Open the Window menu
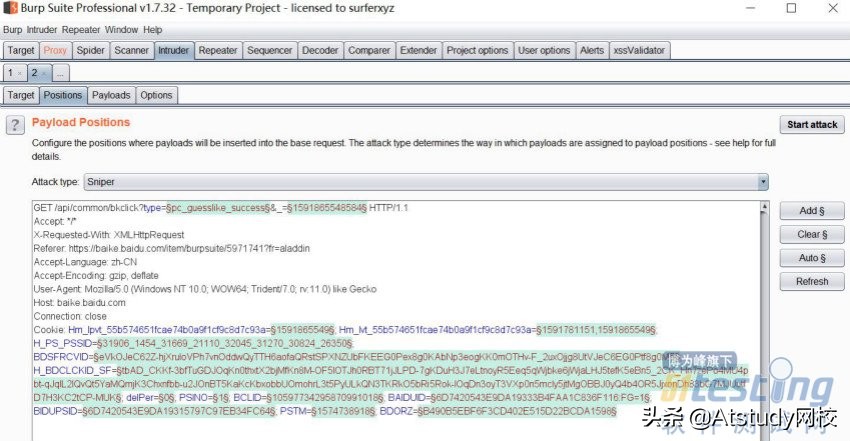Image resolution: width=850 pixels, height=441 pixels. coord(121,30)
